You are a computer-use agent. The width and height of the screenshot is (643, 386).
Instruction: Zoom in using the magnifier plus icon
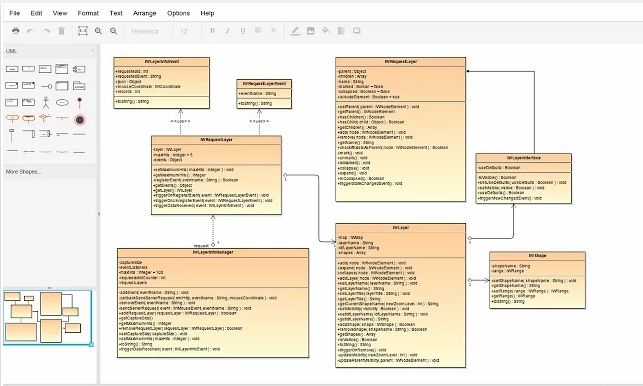point(98,31)
